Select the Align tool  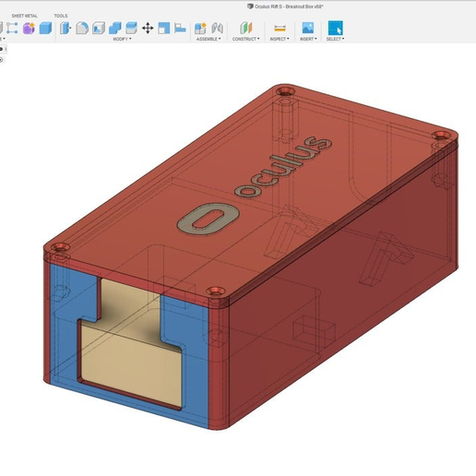coord(180,28)
